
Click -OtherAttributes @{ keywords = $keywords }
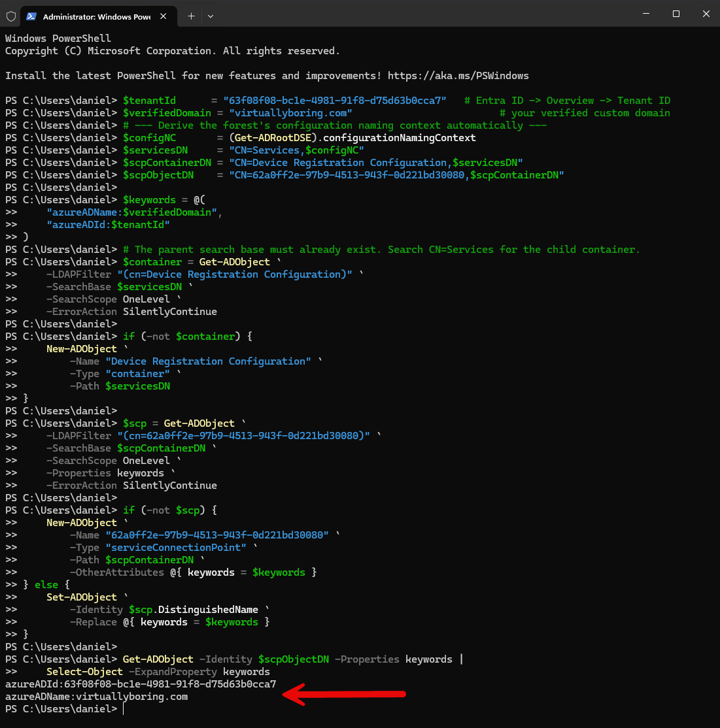pos(193,572)
